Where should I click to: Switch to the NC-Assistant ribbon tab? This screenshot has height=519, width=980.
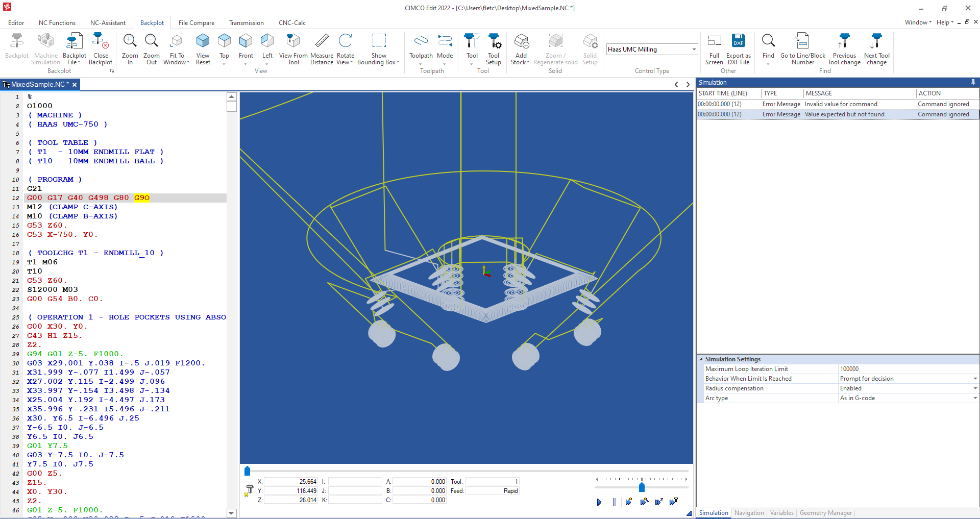tap(108, 23)
